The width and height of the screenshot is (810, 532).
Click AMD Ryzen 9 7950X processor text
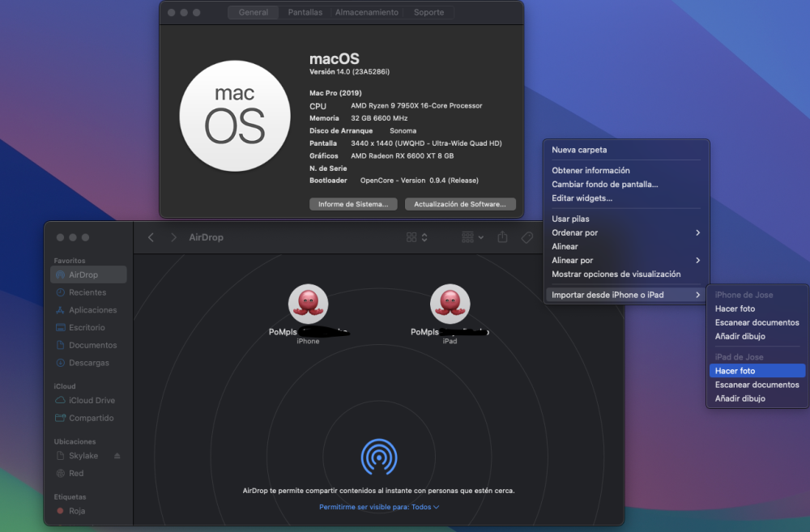coord(416,105)
